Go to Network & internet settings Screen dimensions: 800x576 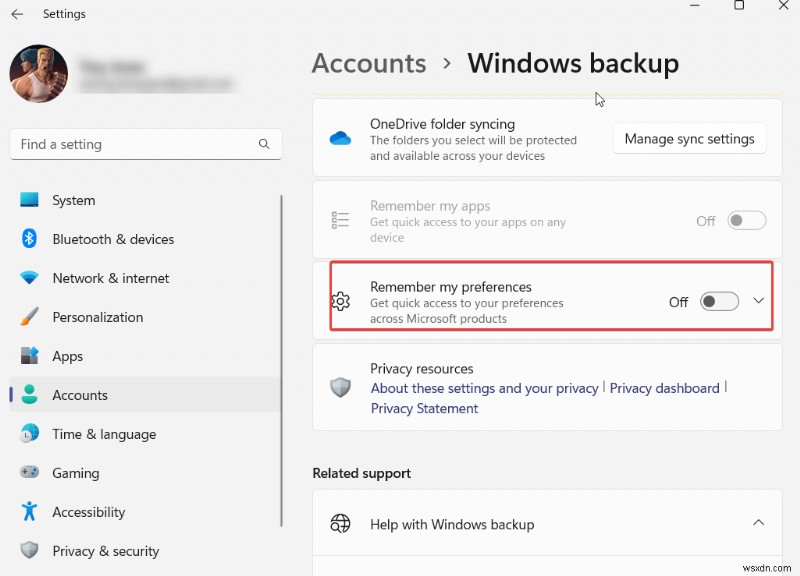tap(145, 278)
